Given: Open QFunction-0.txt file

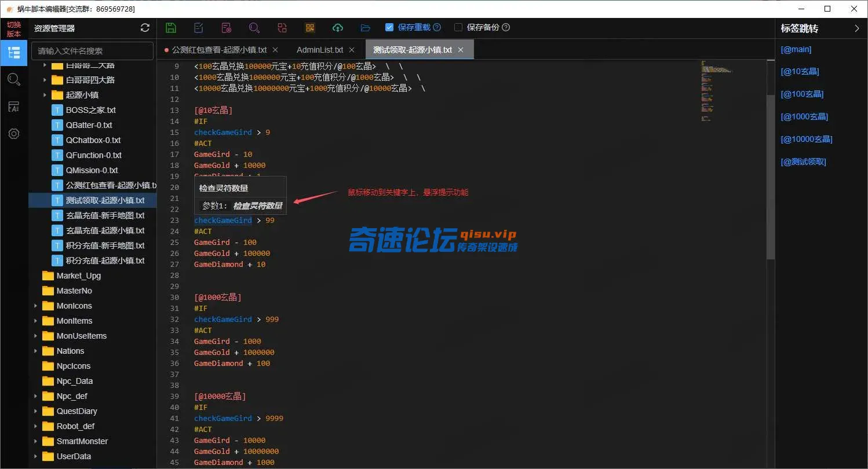Looking at the screenshot, I should (x=93, y=155).
